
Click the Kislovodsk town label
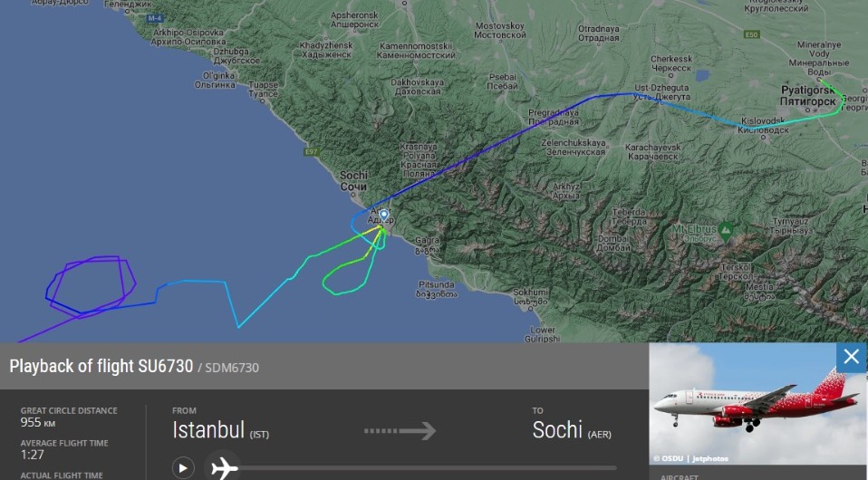tap(764, 126)
